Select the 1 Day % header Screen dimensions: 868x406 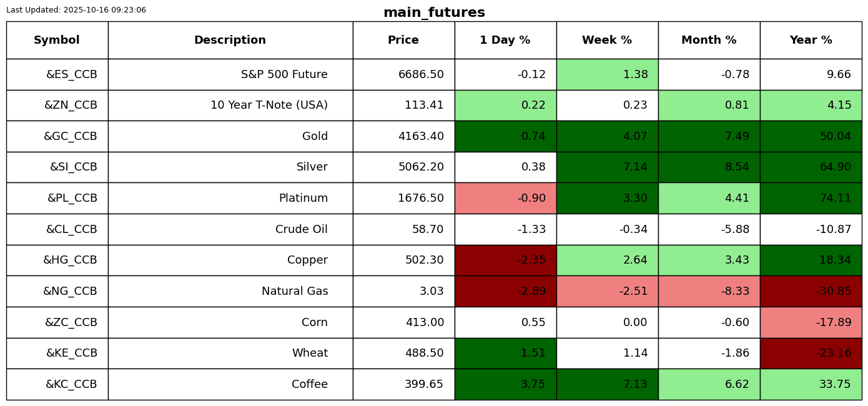505,41
